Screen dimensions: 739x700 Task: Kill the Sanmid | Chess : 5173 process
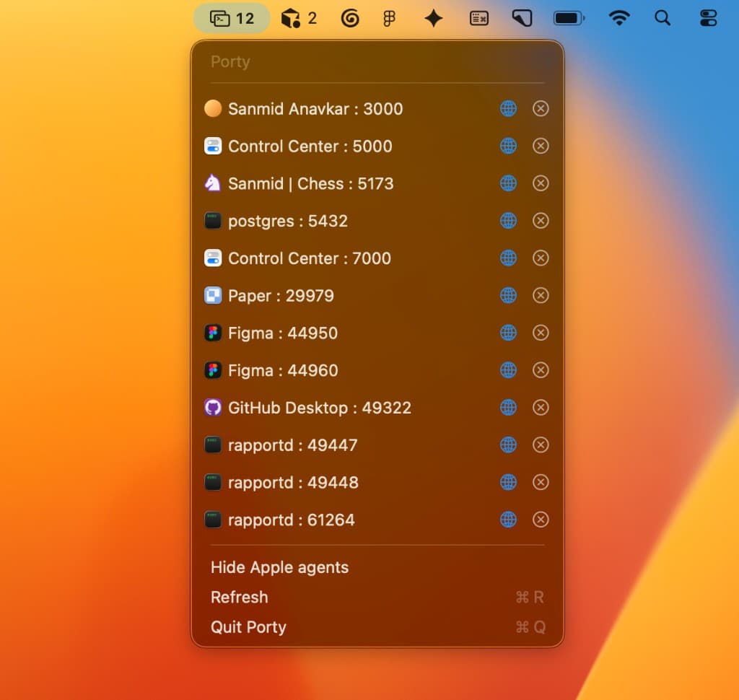pyautogui.click(x=540, y=183)
